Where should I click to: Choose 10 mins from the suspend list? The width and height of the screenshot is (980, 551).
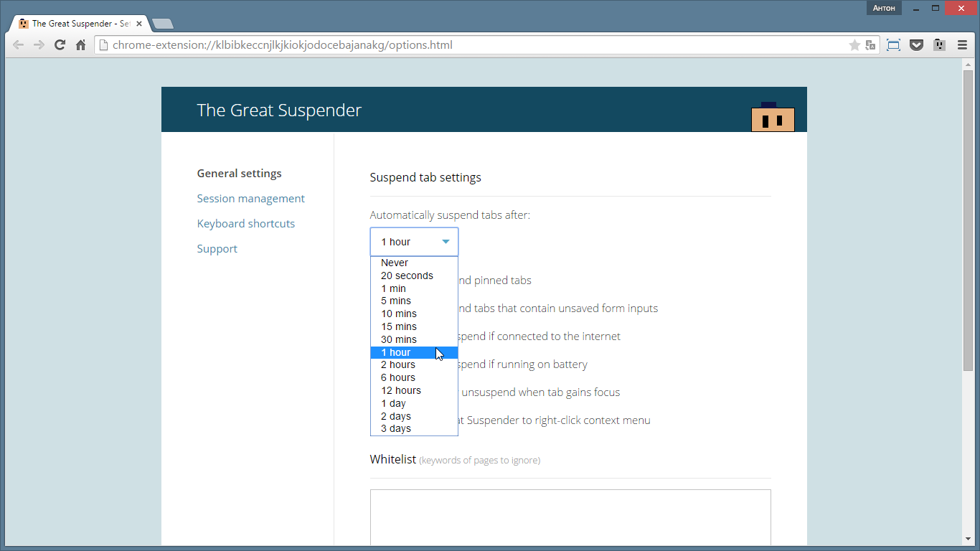414,314
